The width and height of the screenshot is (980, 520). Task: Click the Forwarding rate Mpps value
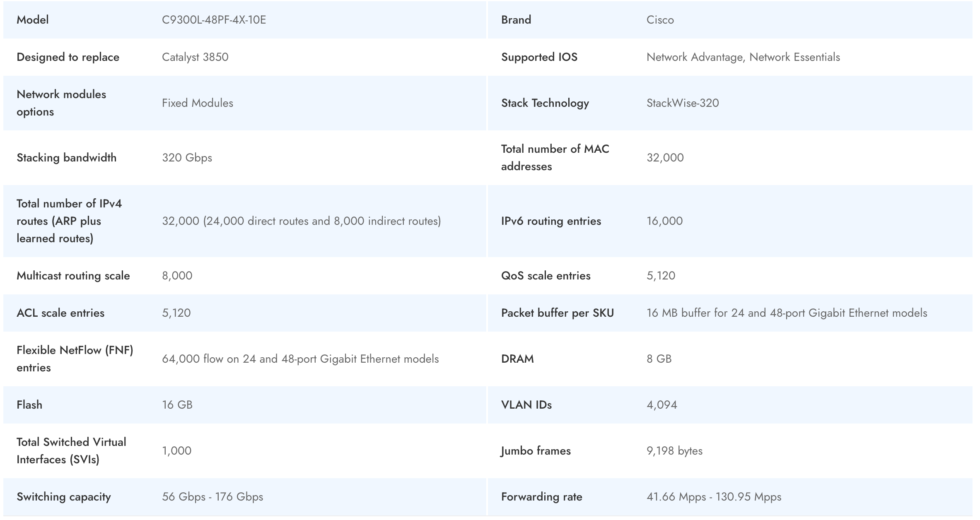pos(714,497)
